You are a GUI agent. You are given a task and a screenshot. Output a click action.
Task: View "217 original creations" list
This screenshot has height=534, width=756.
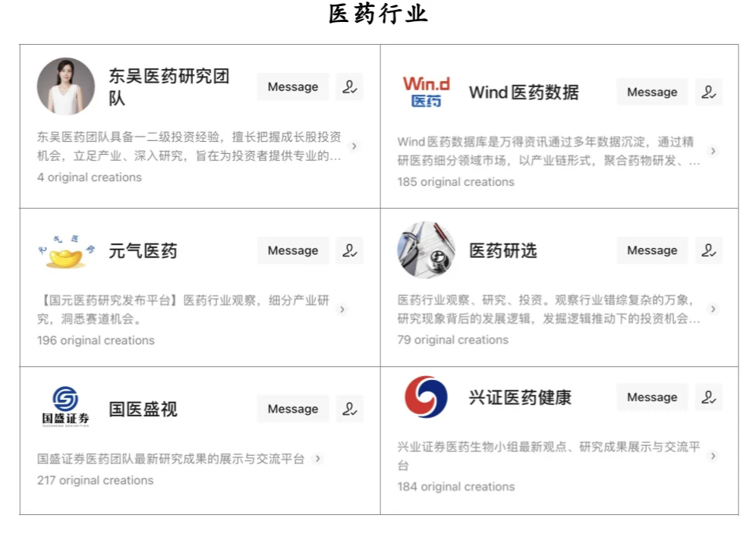[x=95, y=480]
